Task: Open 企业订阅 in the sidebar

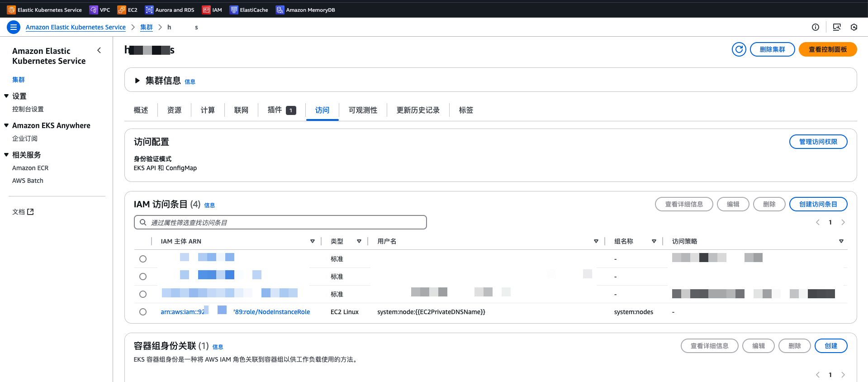Action: (25, 138)
